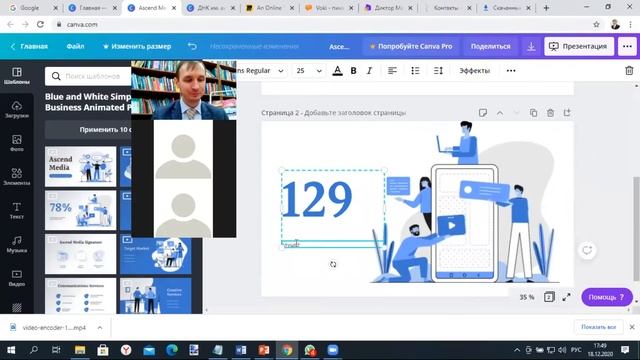Click the page 2 title placeholder

click(355, 113)
